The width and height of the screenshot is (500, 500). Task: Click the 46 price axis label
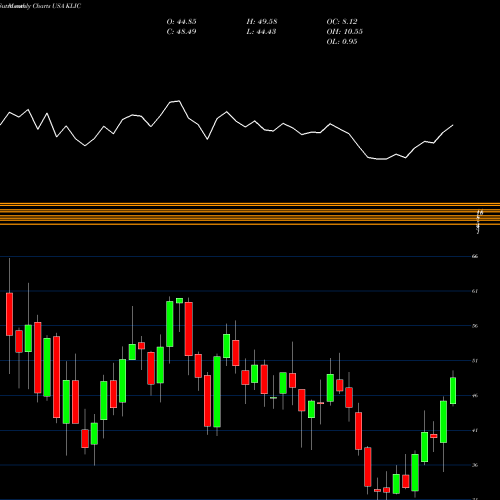point(475,396)
